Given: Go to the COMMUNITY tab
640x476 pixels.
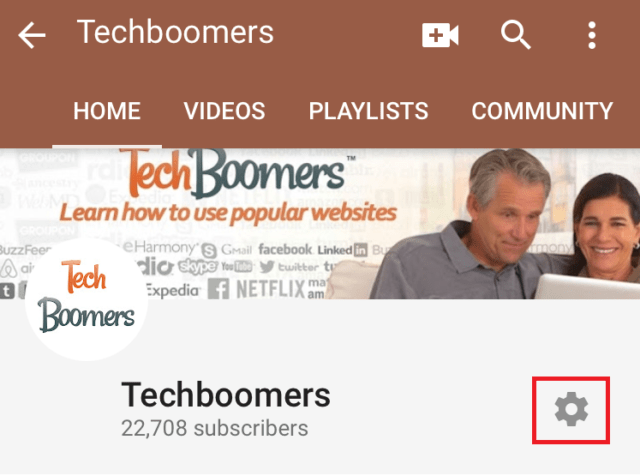Looking at the screenshot, I should point(542,111).
